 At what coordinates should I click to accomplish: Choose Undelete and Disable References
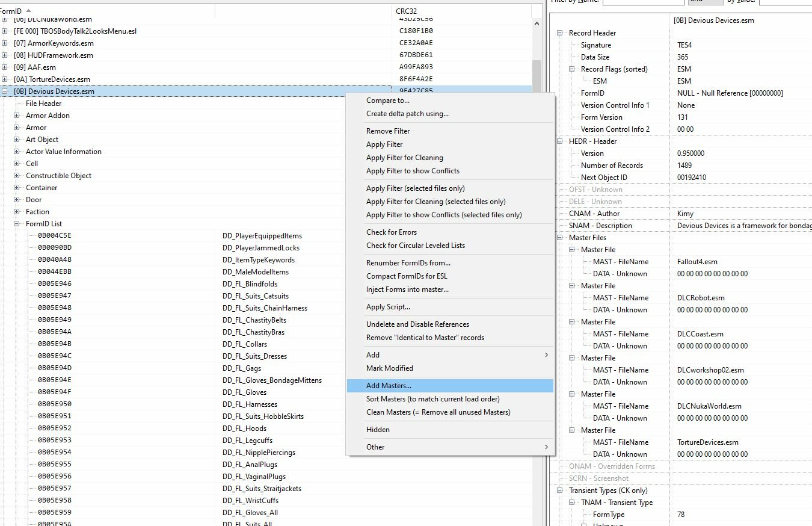pos(450,324)
